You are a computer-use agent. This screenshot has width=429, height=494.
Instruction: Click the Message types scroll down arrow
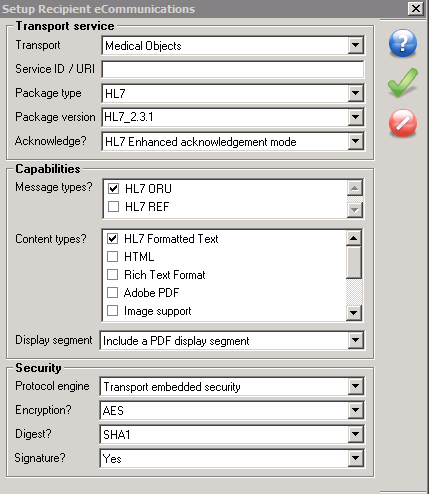354,209
